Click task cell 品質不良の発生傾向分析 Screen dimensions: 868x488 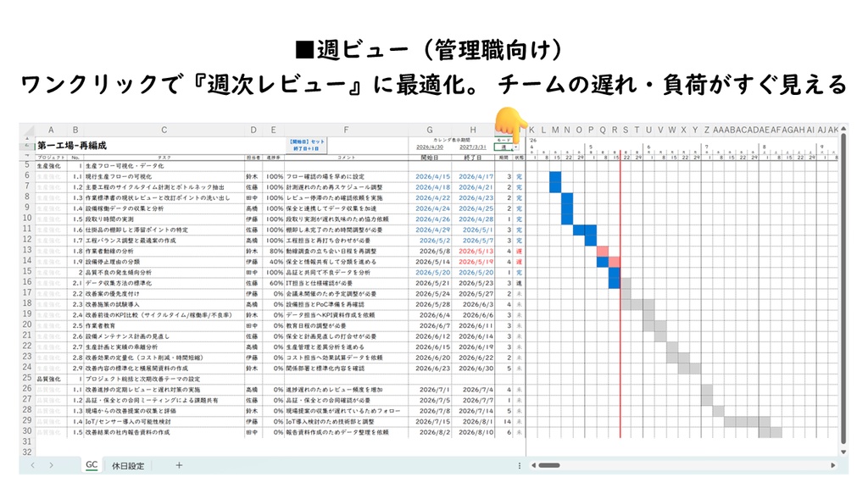[164, 272]
